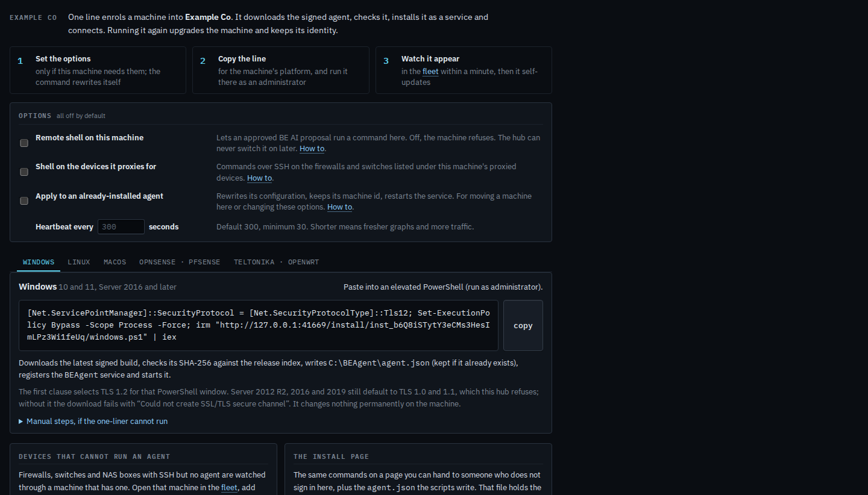Switch to Teltonika · OpenWrt tab
Image resolution: width=868 pixels, height=495 pixels.
coord(277,262)
